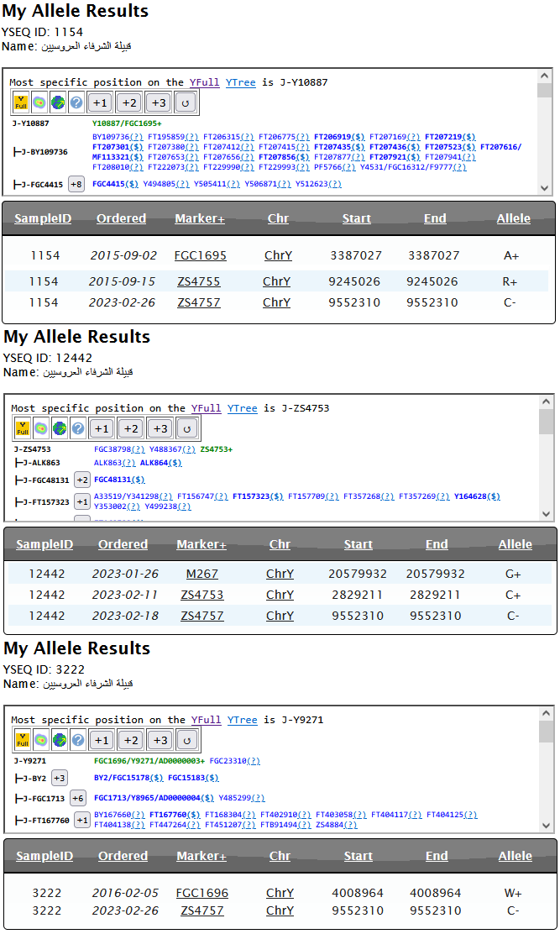Sort the 12442 table by Allele header
The width and height of the screenshot is (560, 934).
(x=516, y=544)
